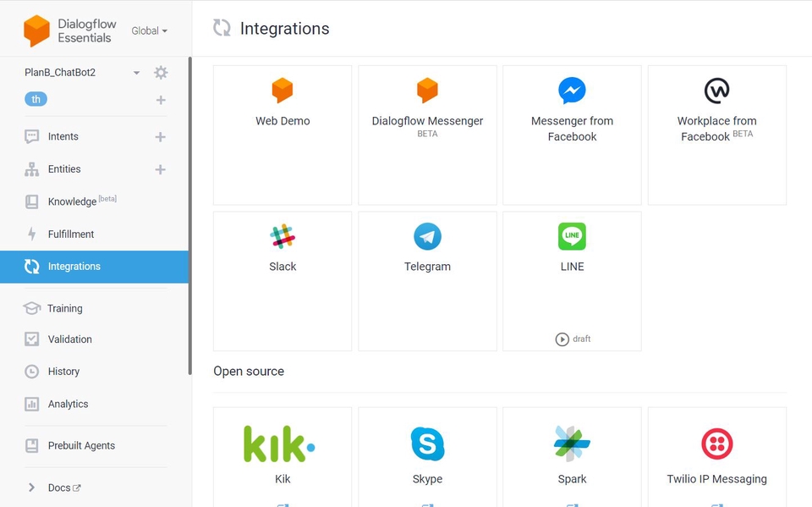Click the History clock icon
This screenshot has height=507, width=812.
[x=31, y=372]
